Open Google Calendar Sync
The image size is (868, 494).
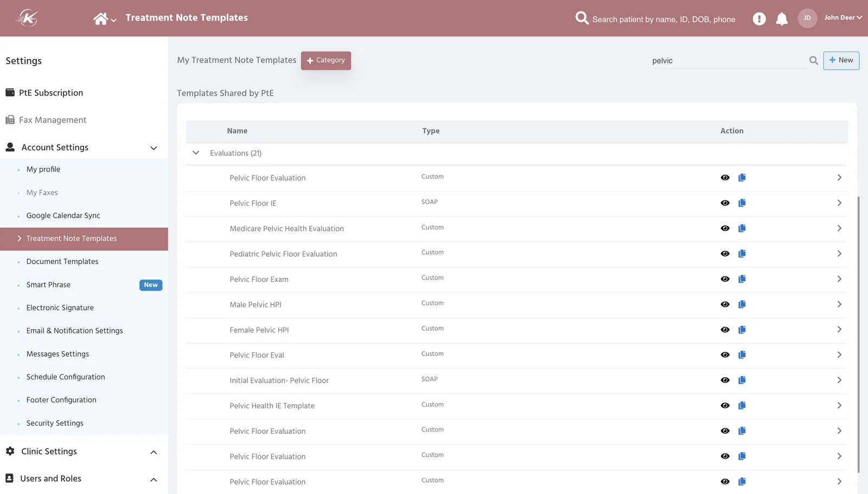(63, 216)
